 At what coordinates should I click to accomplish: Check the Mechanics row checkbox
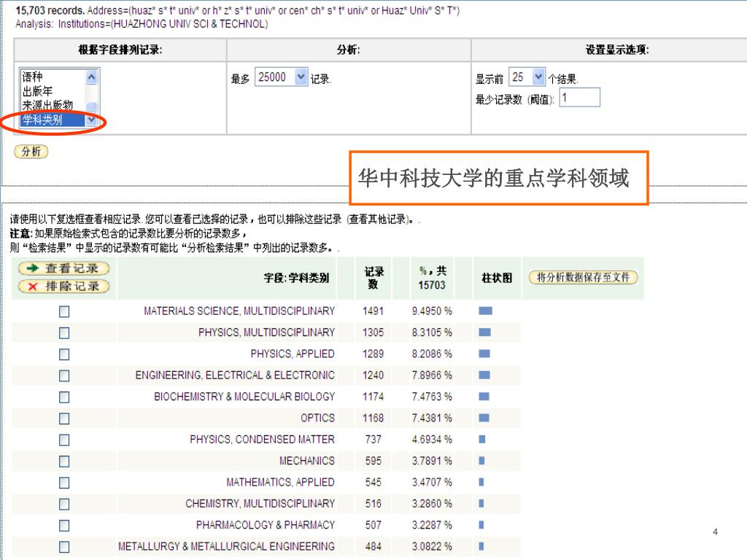pos(64,462)
